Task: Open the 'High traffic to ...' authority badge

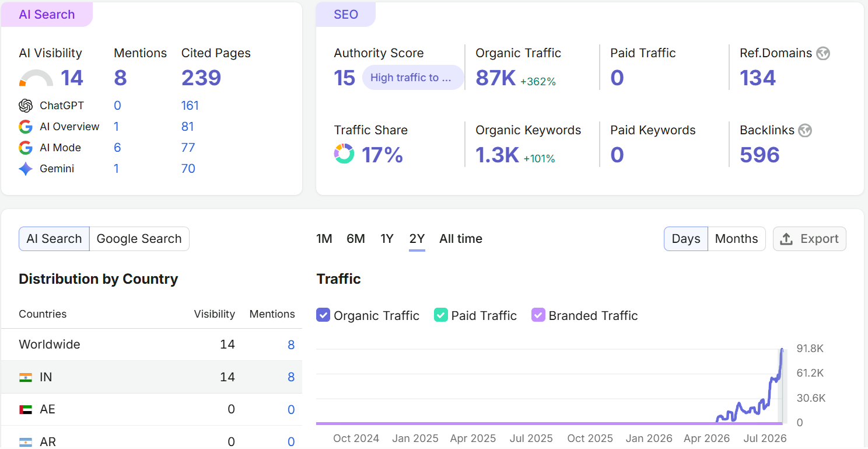Action: pos(413,78)
